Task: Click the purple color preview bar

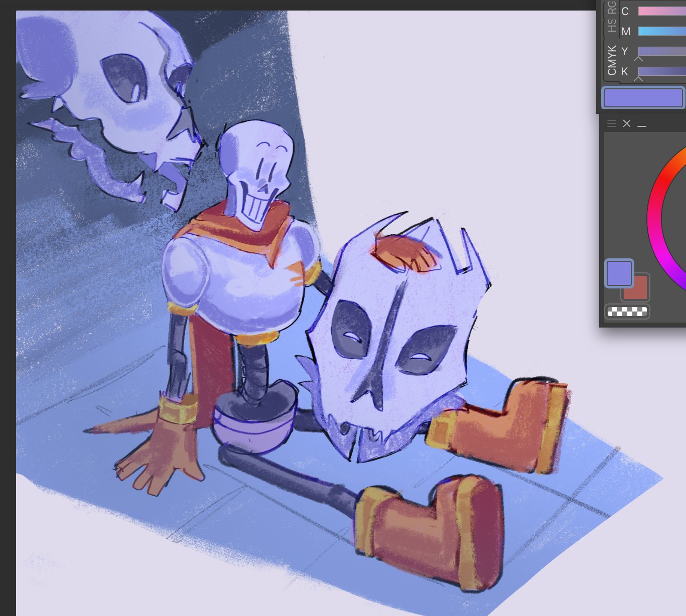Action: click(643, 98)
